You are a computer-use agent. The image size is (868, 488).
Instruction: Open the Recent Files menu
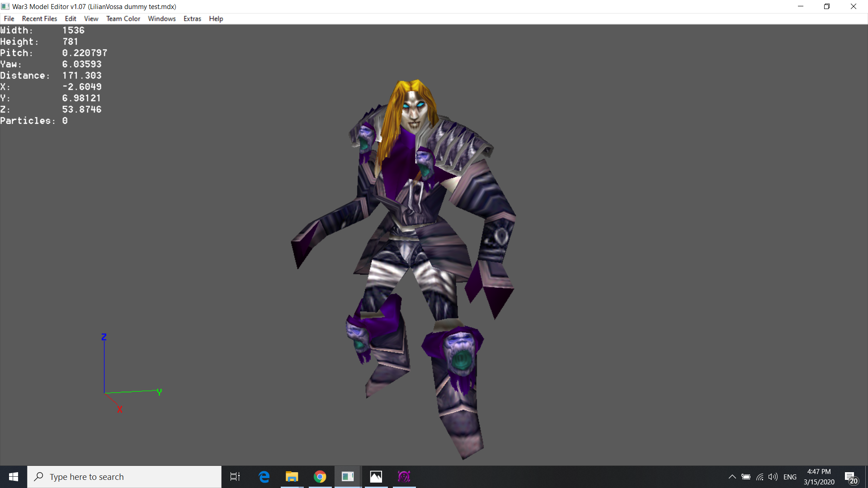[x=39, y=19]
